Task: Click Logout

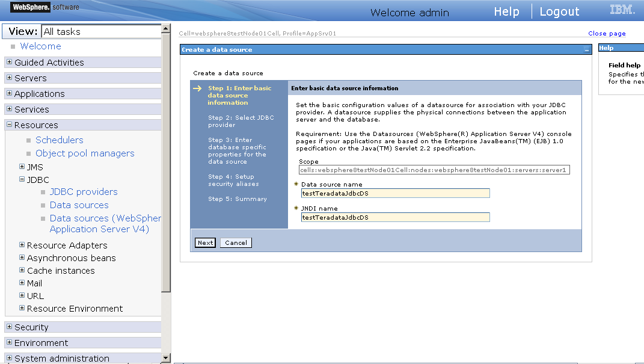Action: point(559,11)
